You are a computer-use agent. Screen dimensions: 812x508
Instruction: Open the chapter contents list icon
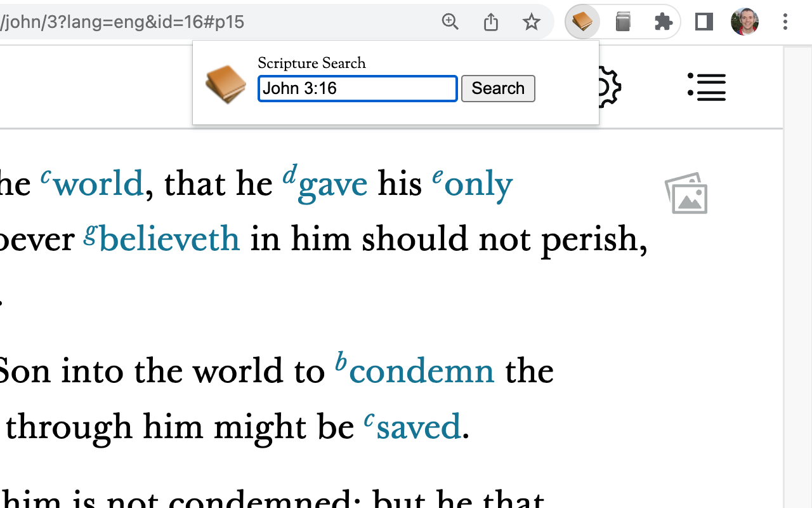coord(707,87)
